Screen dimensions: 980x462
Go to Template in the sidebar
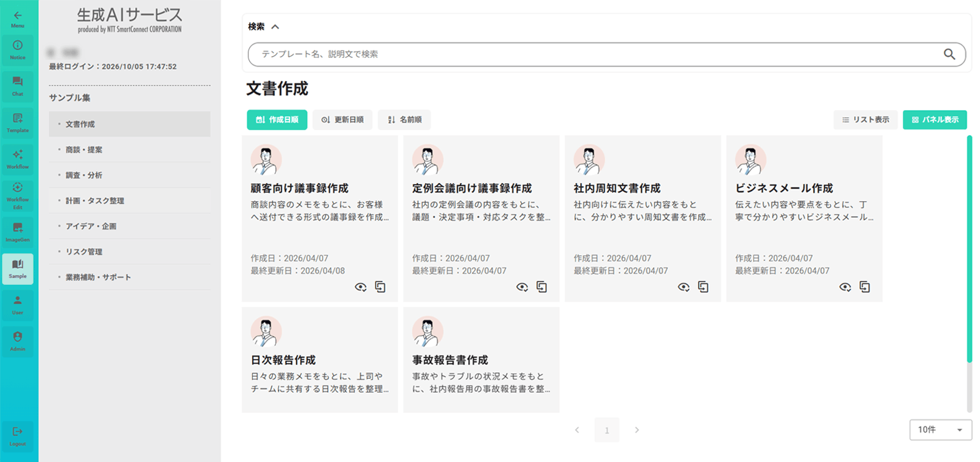point(17,123)
